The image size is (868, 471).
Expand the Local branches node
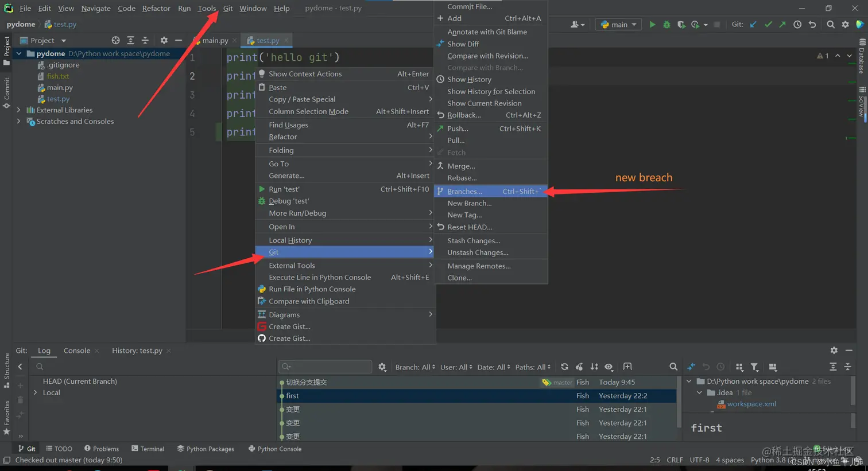36,392
